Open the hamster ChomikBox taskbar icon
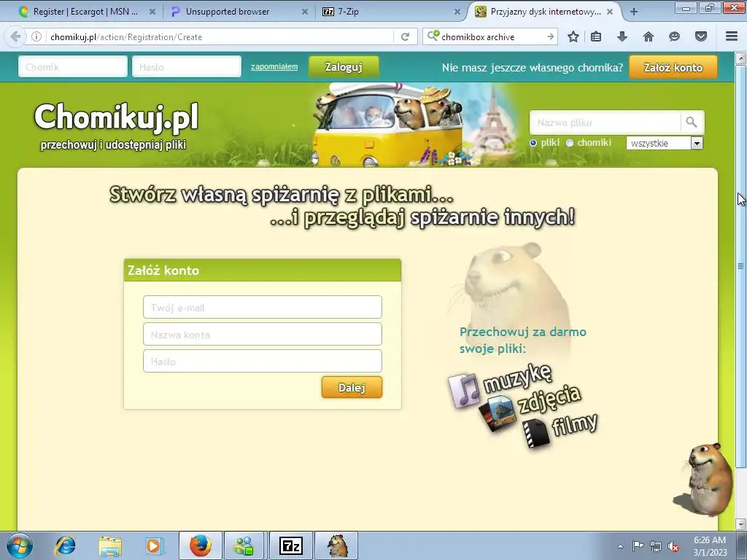Screen dimensions: 747x560 pyautogui.click(x=337, y=545)
